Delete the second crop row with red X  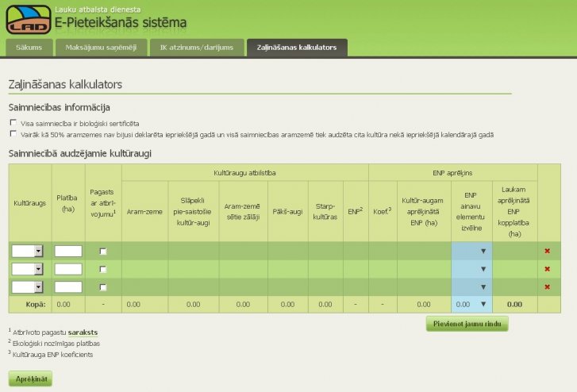(547, 269)
